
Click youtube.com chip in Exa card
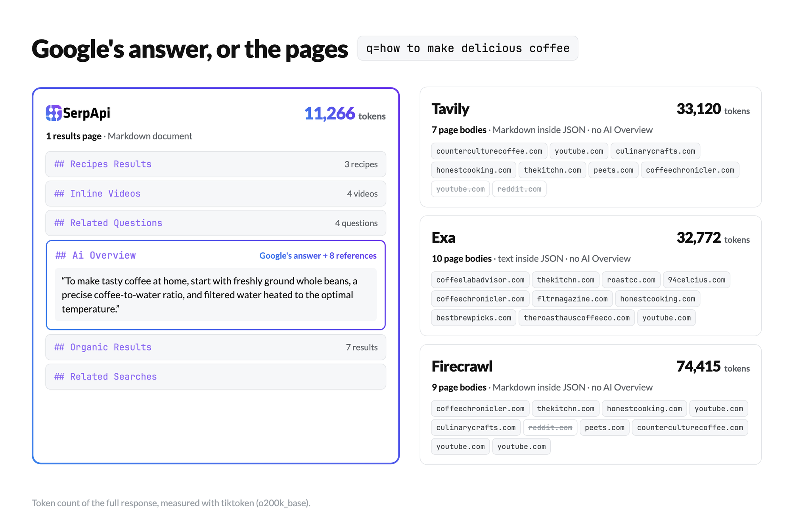coord(667,318)
